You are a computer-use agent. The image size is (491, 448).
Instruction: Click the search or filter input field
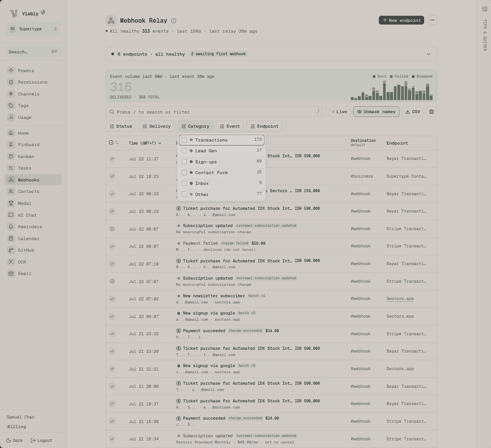click(x=216, y=112)
